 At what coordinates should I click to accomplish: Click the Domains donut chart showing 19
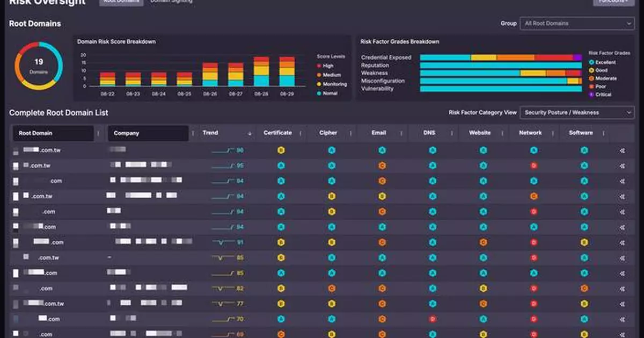tap(39, 66)
